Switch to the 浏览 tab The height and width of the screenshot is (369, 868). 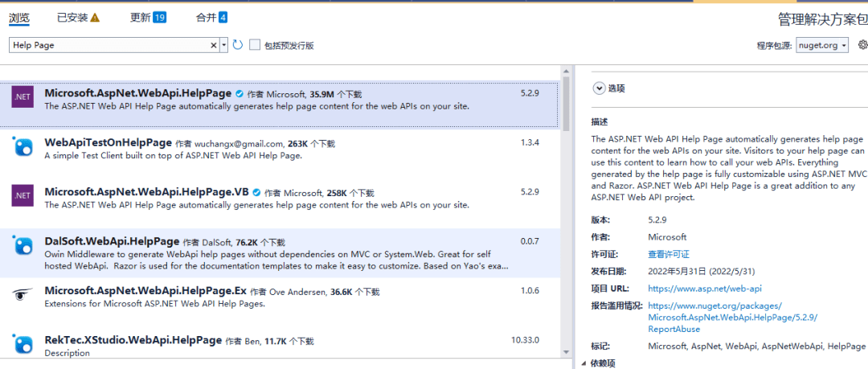click(18, 17)
